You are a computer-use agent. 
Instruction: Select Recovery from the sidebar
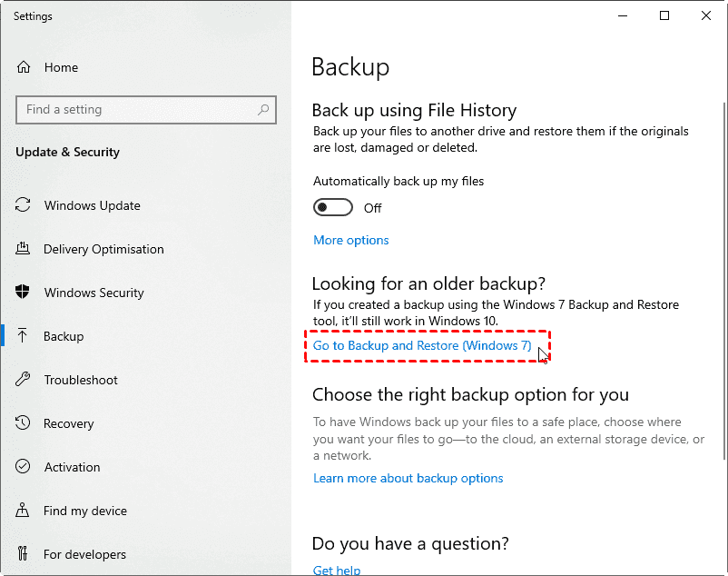tap(71, 423)
